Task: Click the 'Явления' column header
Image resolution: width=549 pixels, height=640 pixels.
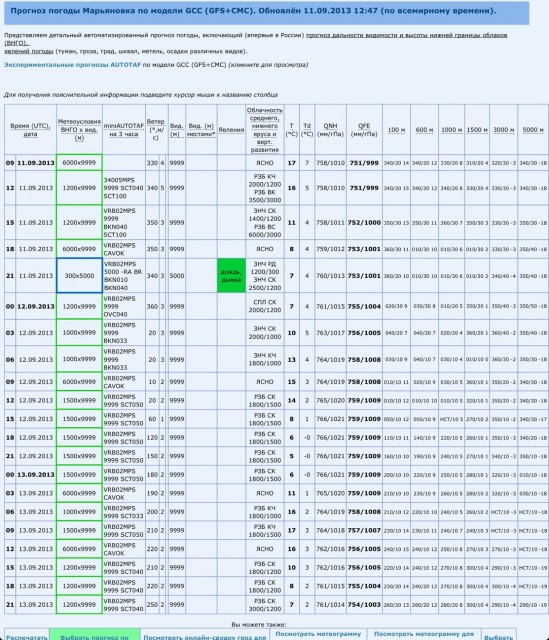Action: click(231, 130)
